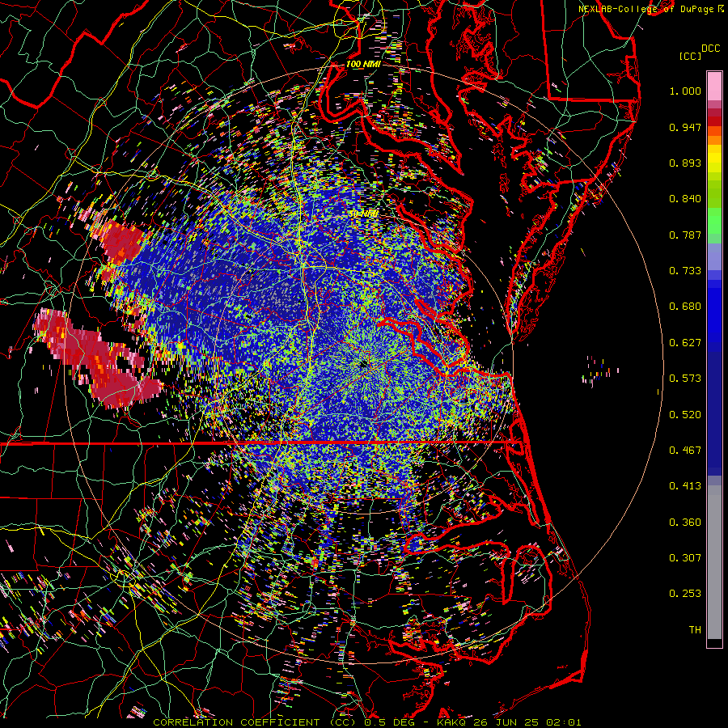Screen dimensions: 728x728
Task: Pick the lavender segment of the color bar
Action: pos(714,256)
